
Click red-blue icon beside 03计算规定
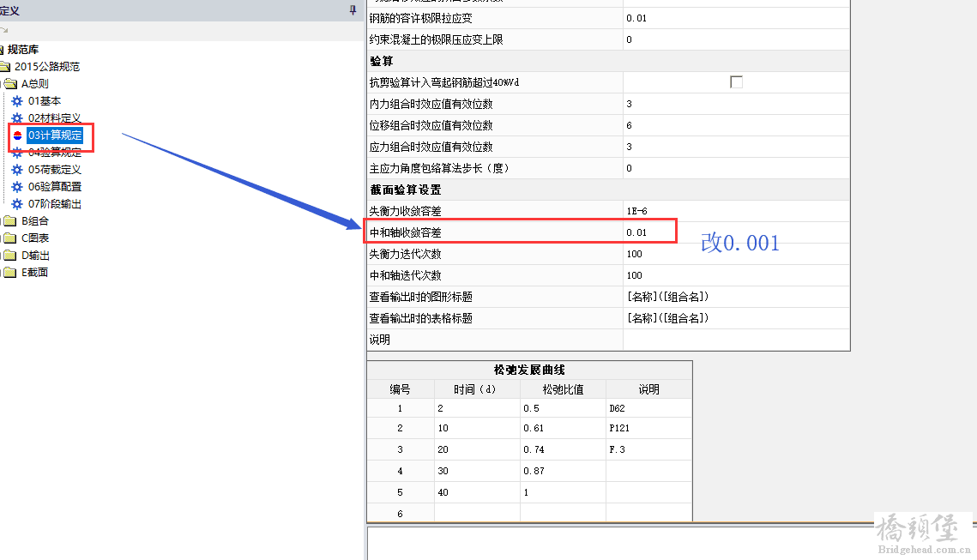point(17,135)
